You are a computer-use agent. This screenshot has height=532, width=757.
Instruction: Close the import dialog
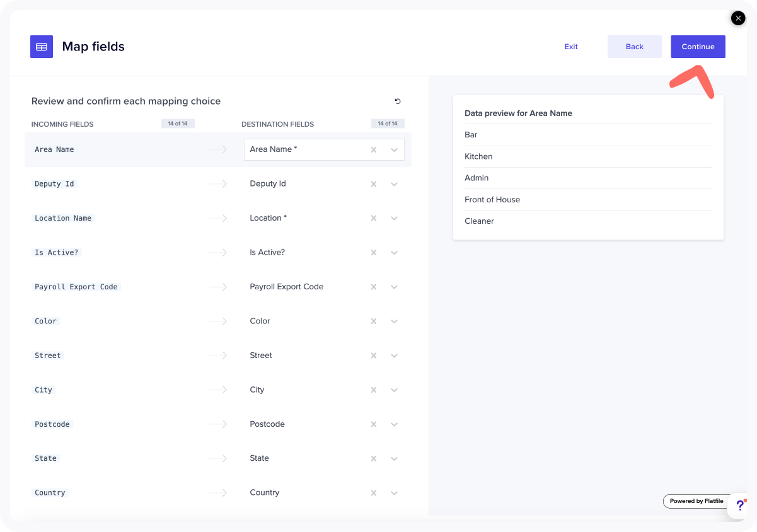coord(738,18)
